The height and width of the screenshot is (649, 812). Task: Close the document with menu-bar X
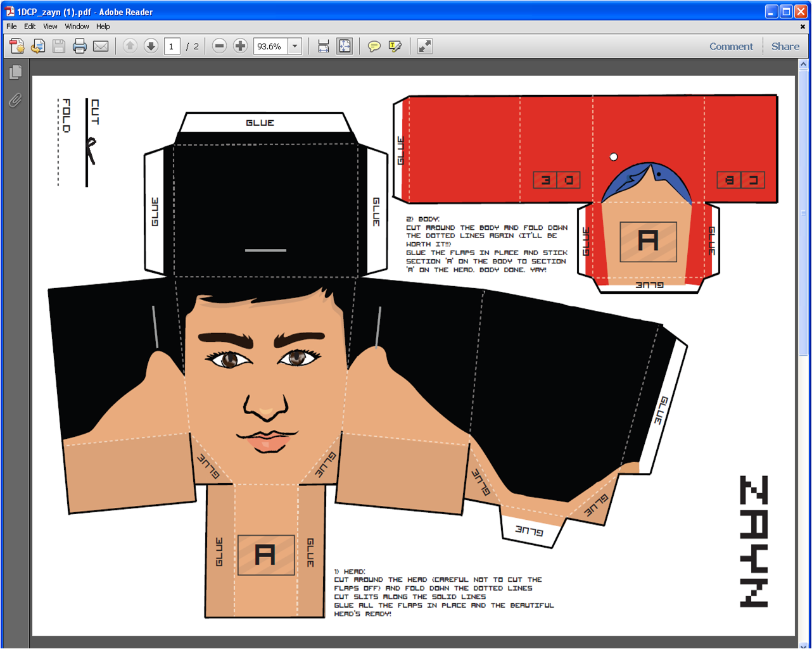[802, 27]
